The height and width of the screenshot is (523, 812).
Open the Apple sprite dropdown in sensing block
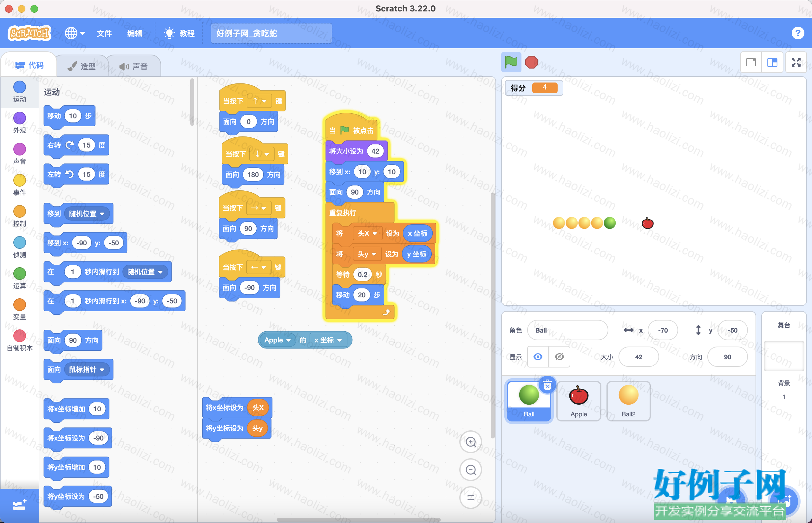click(x=277, y=340)
